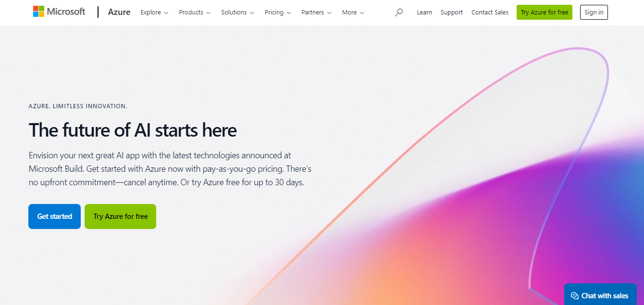Expand the Explore dropdown menu
Image resolution: width=644 pixels, height=305 pixels.
click(154, 13)
